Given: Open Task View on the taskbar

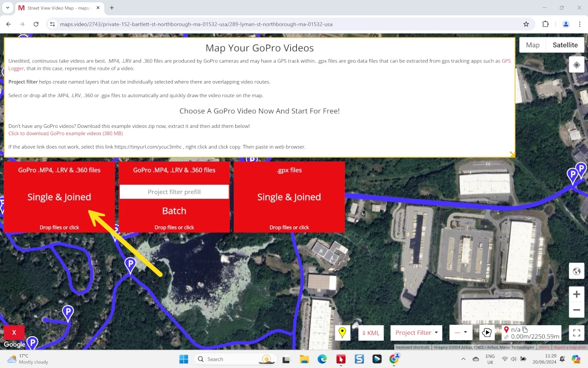Looking at the screenshot, I should tap(286, 359).
